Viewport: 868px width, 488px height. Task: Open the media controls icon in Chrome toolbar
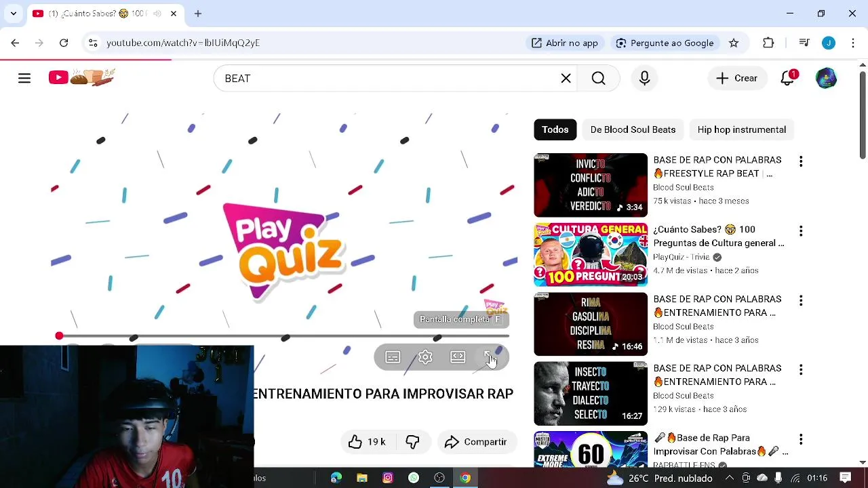pos(804,43)
